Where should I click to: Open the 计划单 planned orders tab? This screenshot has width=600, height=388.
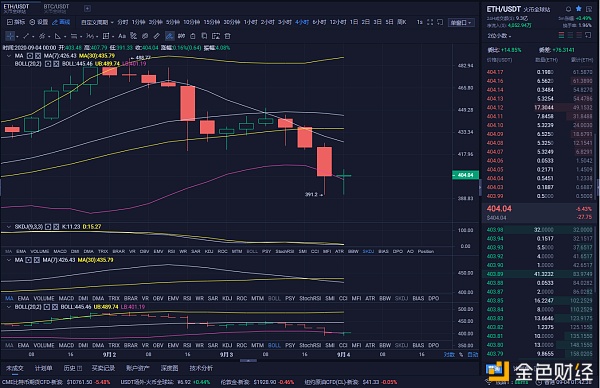click(44, 368)
